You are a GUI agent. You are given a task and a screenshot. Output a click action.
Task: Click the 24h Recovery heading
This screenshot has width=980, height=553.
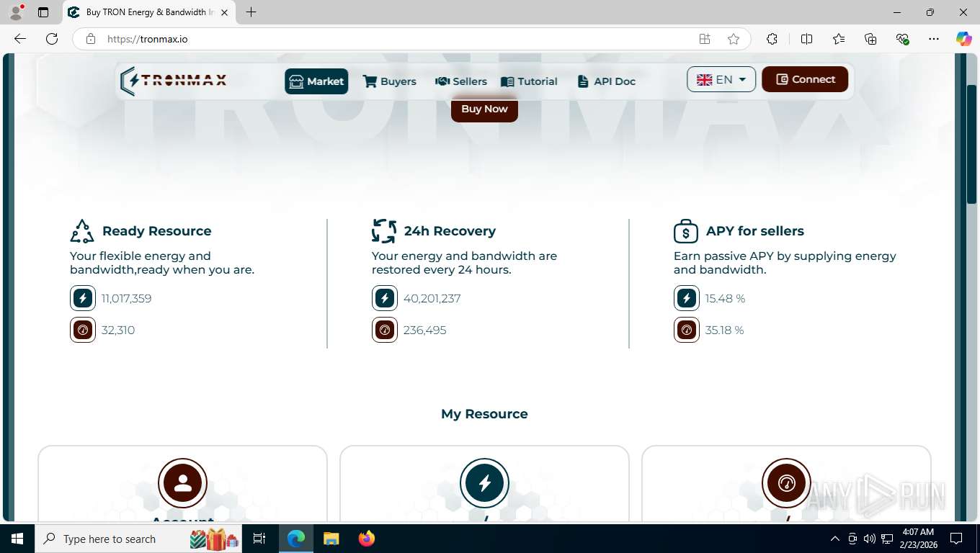450,231
